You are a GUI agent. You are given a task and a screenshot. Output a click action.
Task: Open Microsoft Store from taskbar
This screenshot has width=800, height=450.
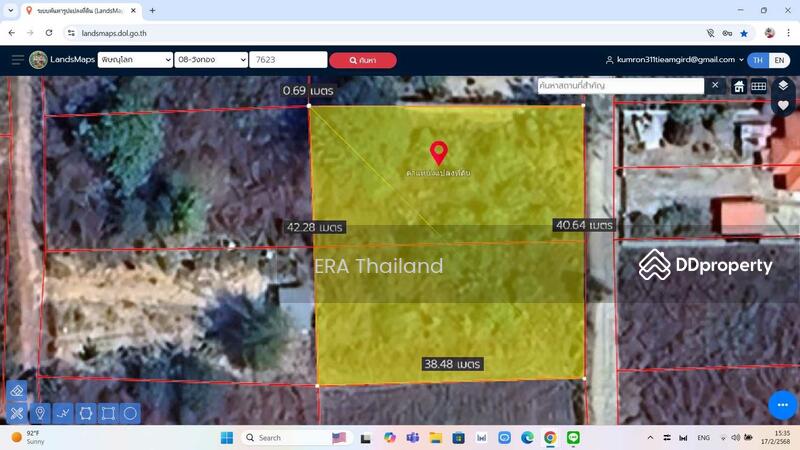[458, 438]
